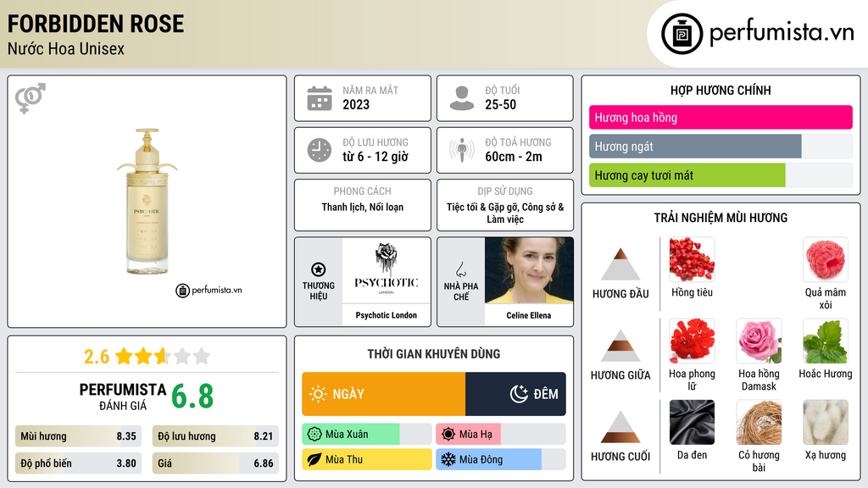
Task: Click the 2023 release year value
Action: [356, 104]
